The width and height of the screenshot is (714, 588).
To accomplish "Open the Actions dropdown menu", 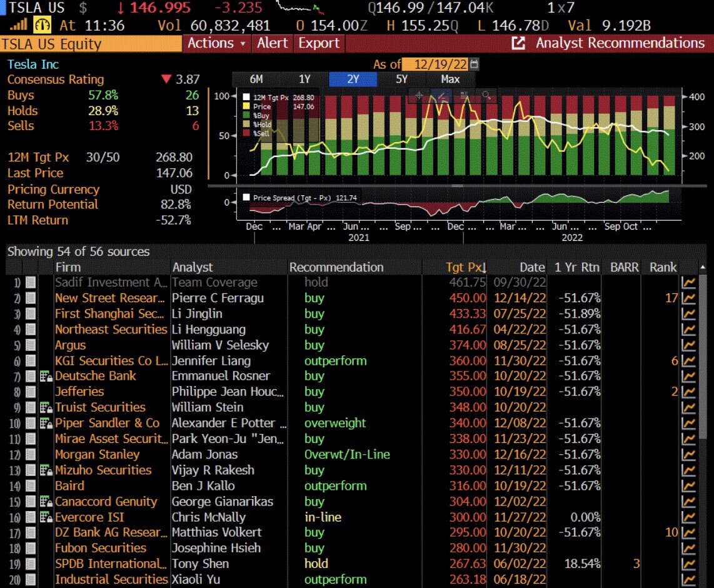I will (x=217, y=43).
